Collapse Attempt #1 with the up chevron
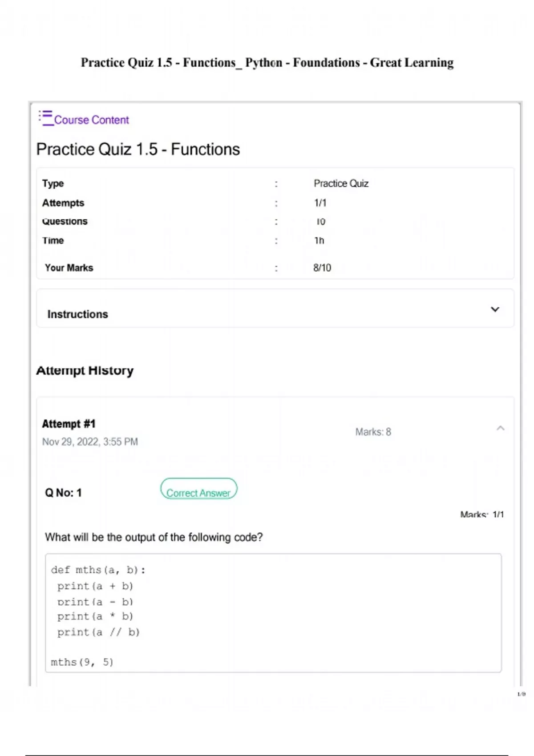 (x=500, y=428)
